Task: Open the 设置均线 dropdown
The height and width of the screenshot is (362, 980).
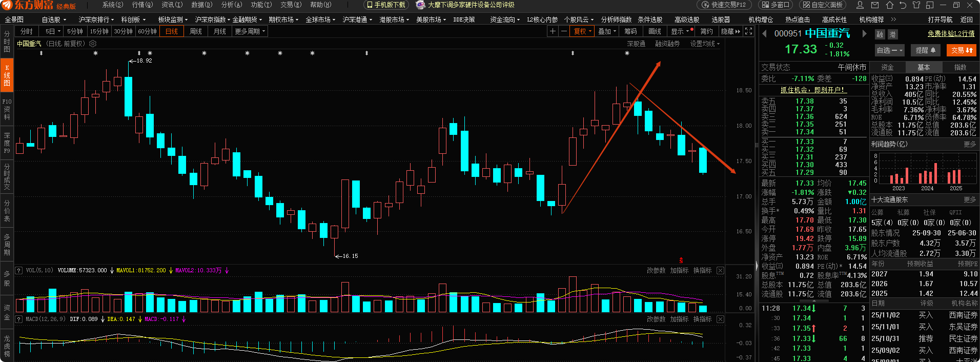Action: pos(705,44)
